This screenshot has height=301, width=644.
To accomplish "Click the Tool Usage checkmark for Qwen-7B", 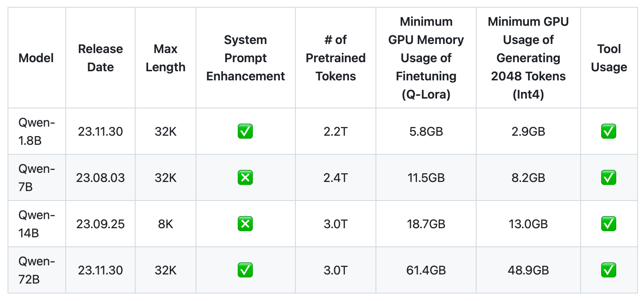I will 609,178.
